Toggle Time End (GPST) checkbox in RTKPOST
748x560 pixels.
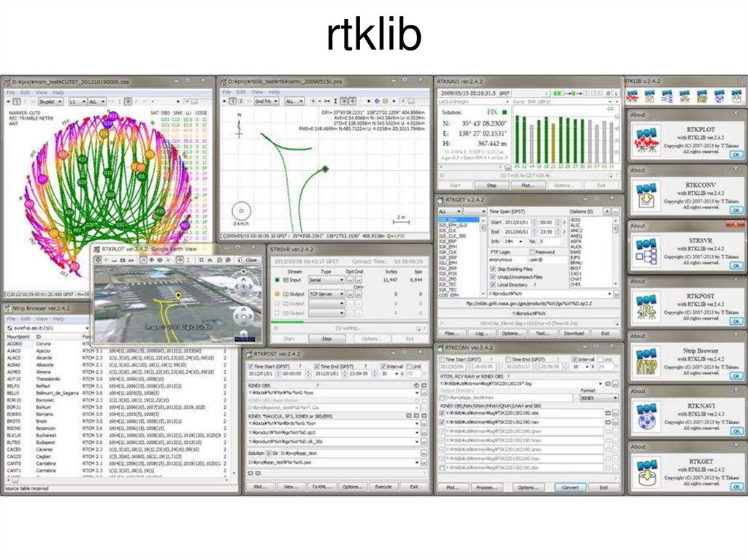pyautogui.click(x=317, y=367)
